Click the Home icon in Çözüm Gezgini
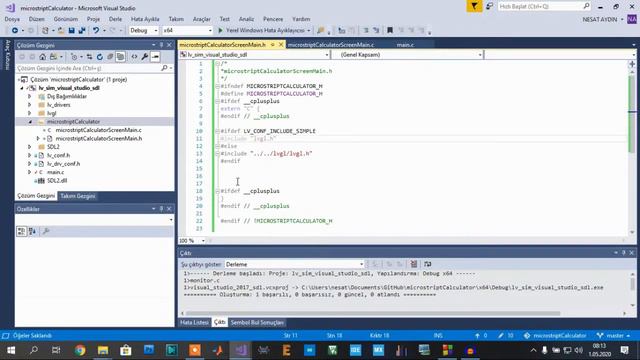 pos(43,57)
